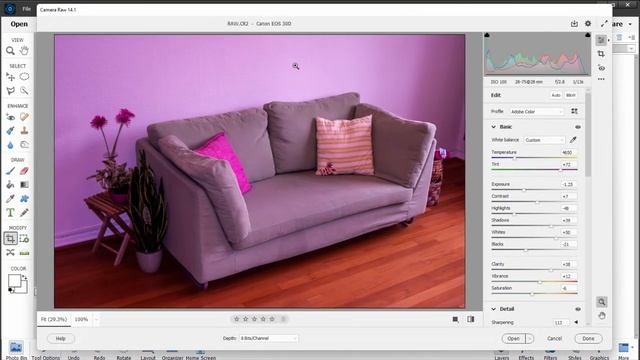Image resolution: width=640 pixels, height=360 pixels.
Task: Swap foreground and background colors
Action: (24, 278)
